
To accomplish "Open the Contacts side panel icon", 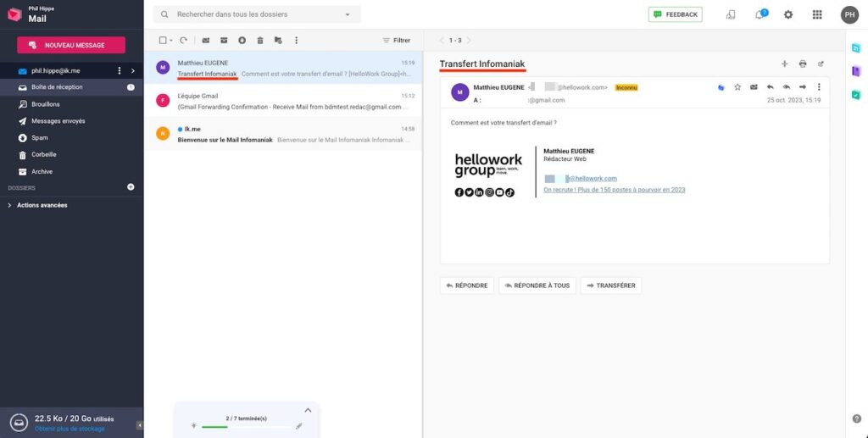I will pos(856,71).
